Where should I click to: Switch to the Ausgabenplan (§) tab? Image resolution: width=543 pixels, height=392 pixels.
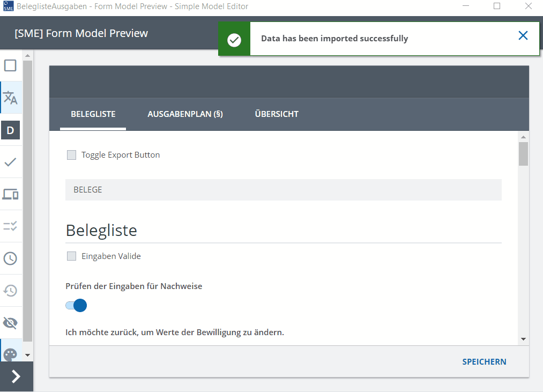(x=185, y=114)
